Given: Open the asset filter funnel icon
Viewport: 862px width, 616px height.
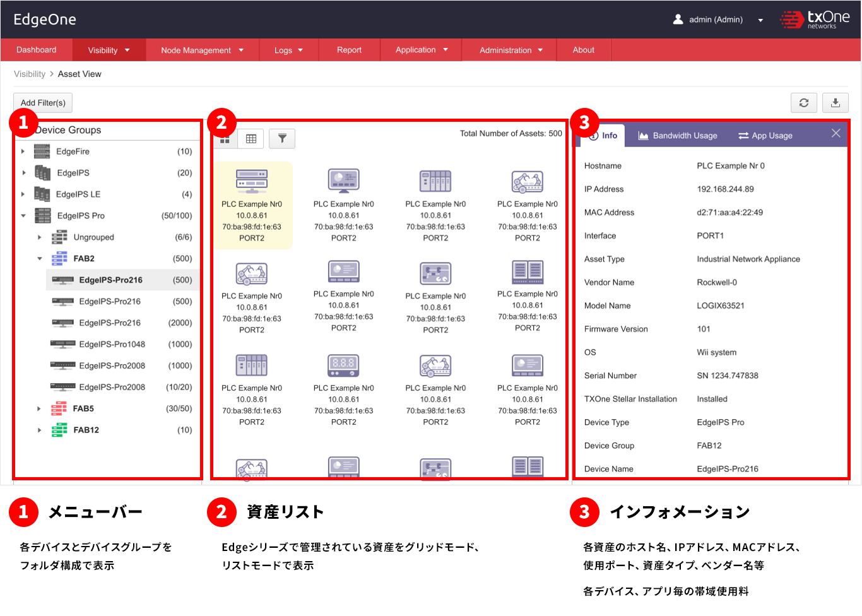Looking at the screenshot, I should 282,138.
